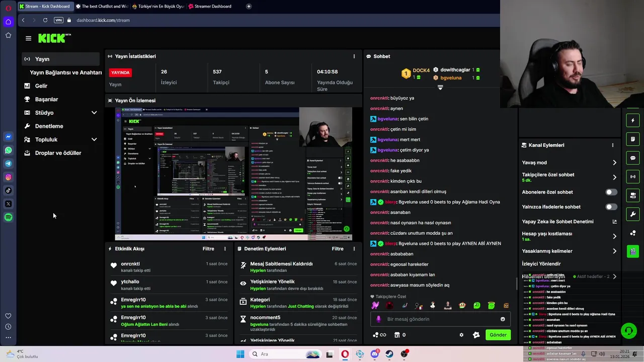Click the document panel icon on right strip
Image resolution: width=644 pixels, height=362 pixels.
pyautogui.click(x=633, y=139)
